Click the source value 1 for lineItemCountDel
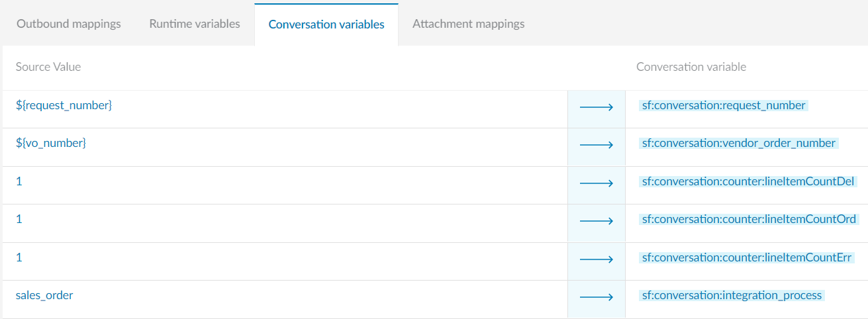 coord(19,181)
